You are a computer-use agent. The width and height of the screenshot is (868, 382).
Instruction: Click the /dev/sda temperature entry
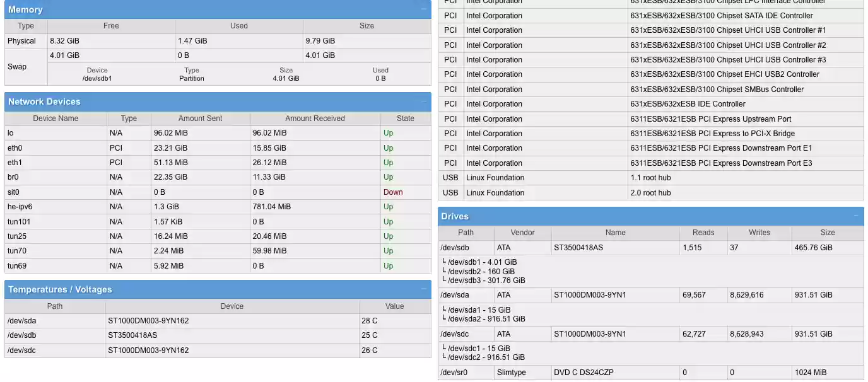tap(54, 320)
